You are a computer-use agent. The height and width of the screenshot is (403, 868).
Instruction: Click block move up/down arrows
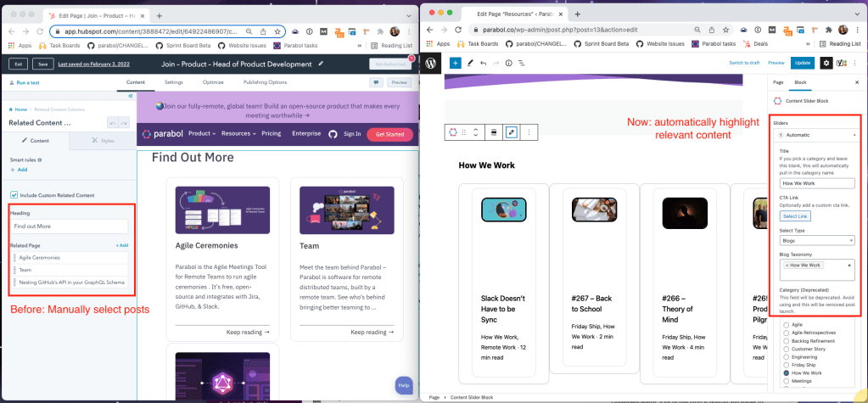pyautogui.click(x=475, y=132)
